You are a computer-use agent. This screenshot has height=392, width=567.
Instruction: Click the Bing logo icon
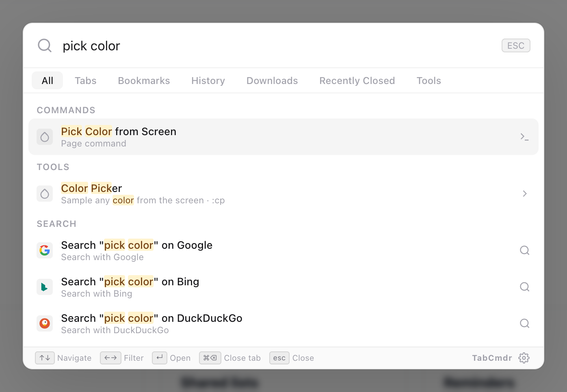45,287
